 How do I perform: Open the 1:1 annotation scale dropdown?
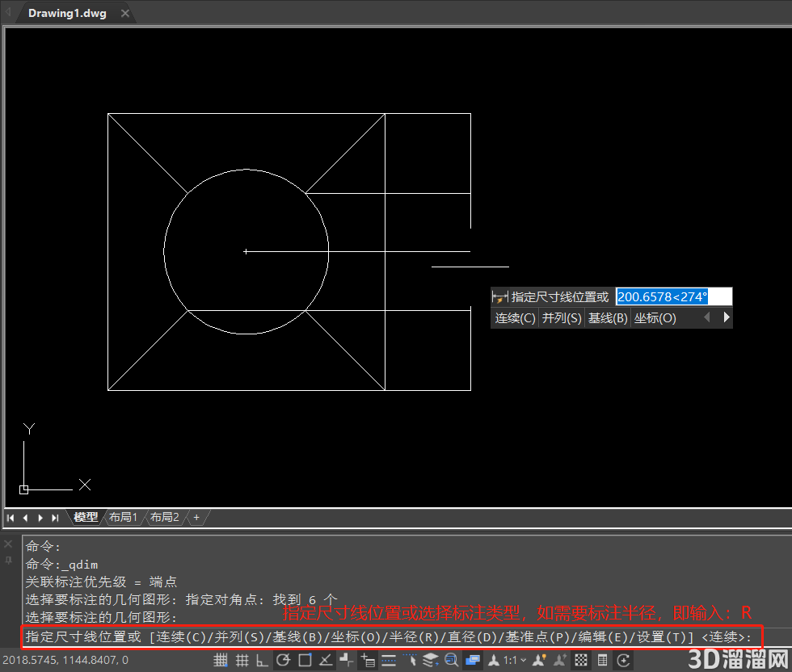[516, 660]
